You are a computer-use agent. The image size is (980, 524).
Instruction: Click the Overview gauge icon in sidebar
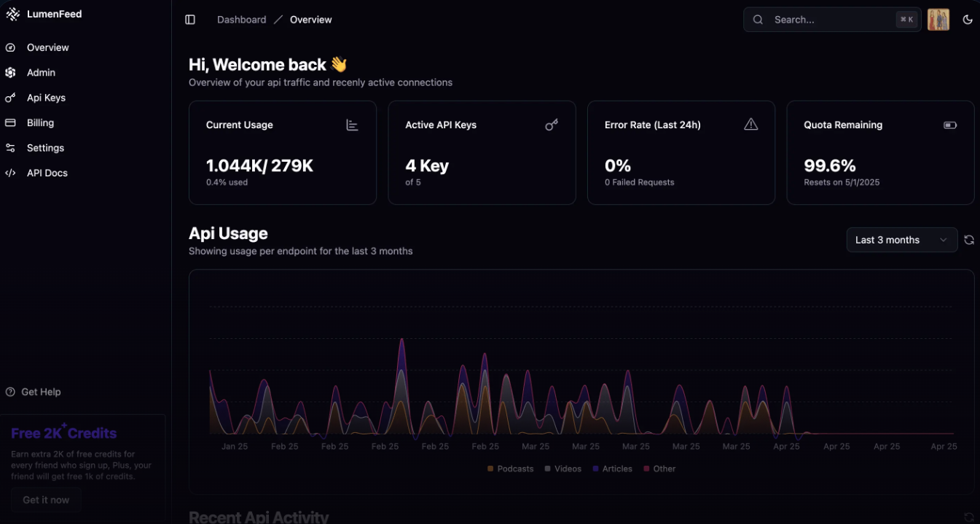click(10, 47)
